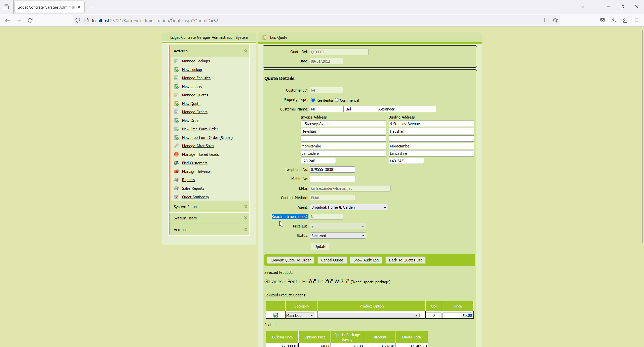Click the Order Stationery pencil icon
Screen dimensions: 644x347
pos(176,197)
